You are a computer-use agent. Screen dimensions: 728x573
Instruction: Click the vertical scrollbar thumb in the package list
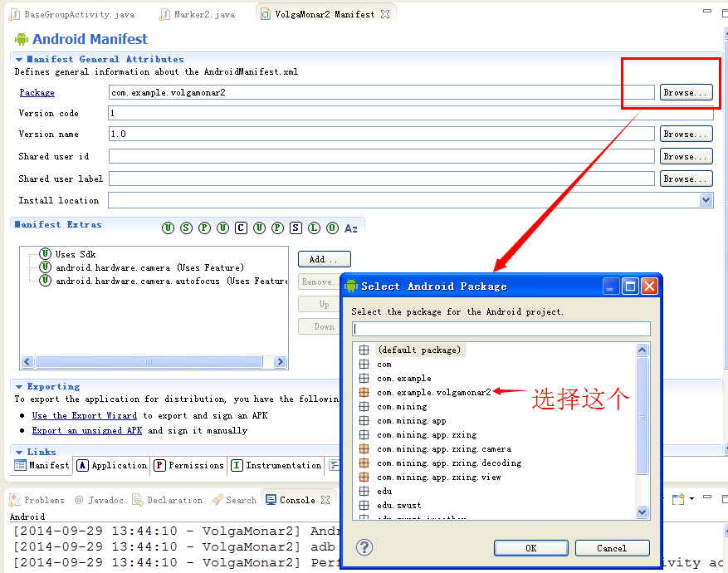click(x=642, y=416)
